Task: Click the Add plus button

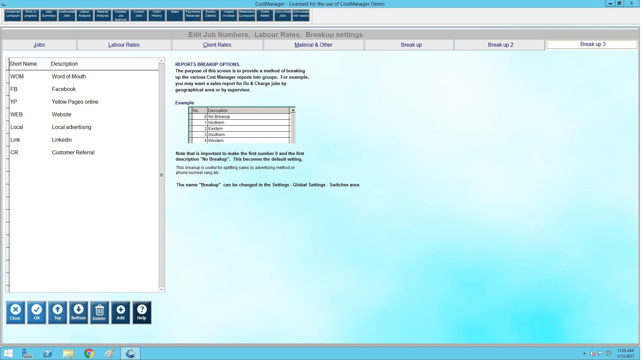Action: tap(120, 312)
